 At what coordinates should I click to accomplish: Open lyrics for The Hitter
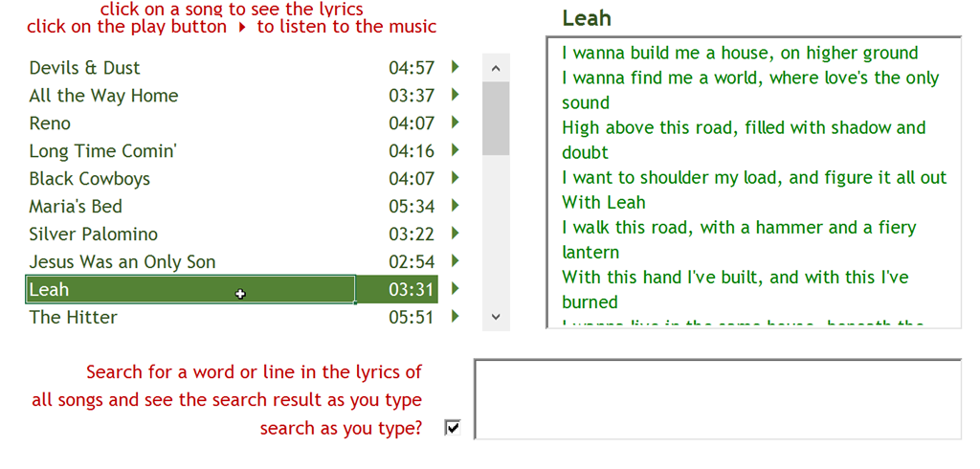[x=73, y=317]
